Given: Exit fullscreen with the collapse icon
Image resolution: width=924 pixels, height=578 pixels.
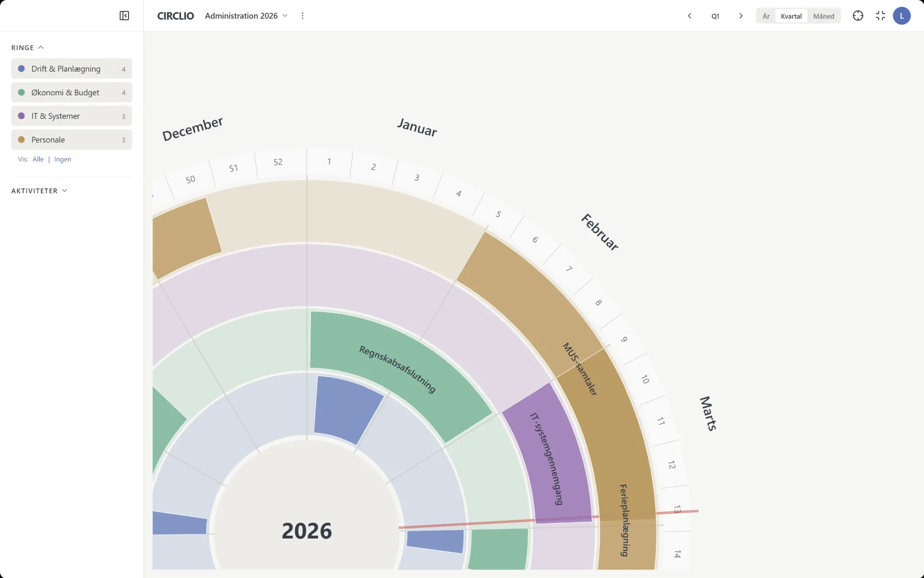Looking at the screenshot, I should (x=881, y=16).
